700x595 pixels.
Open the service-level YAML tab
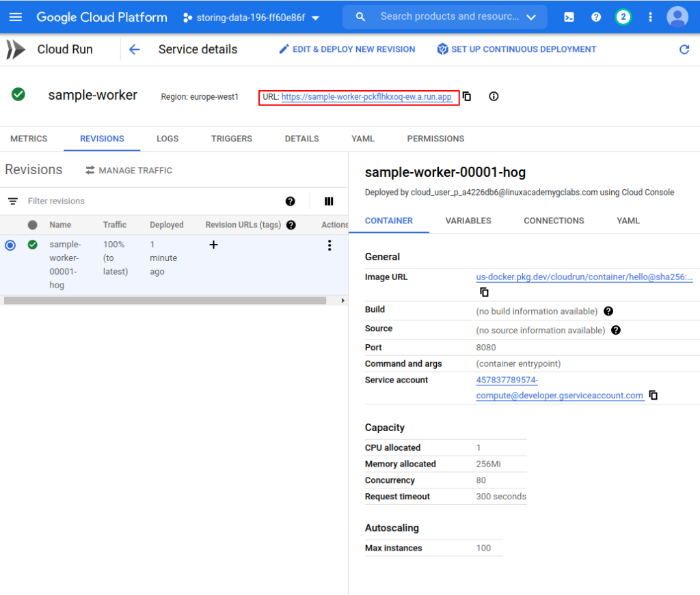[363, 139]
